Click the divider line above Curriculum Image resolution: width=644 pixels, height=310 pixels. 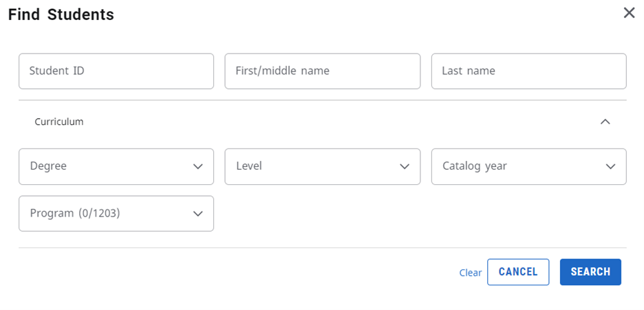[x=322, y=100]
